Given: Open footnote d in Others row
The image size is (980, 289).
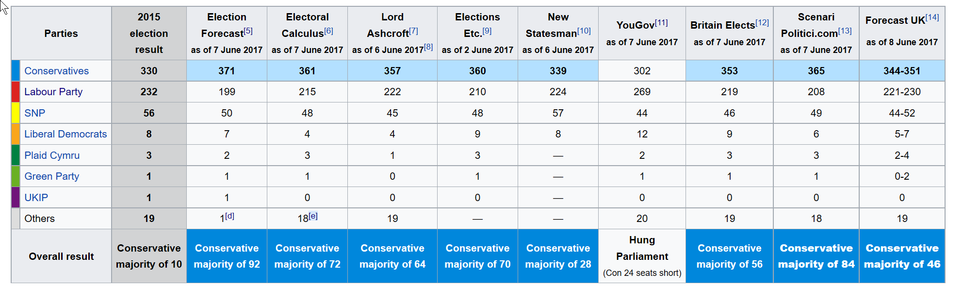Looking at the screenshot, I should pyautogui.click(x=229, y=216).
